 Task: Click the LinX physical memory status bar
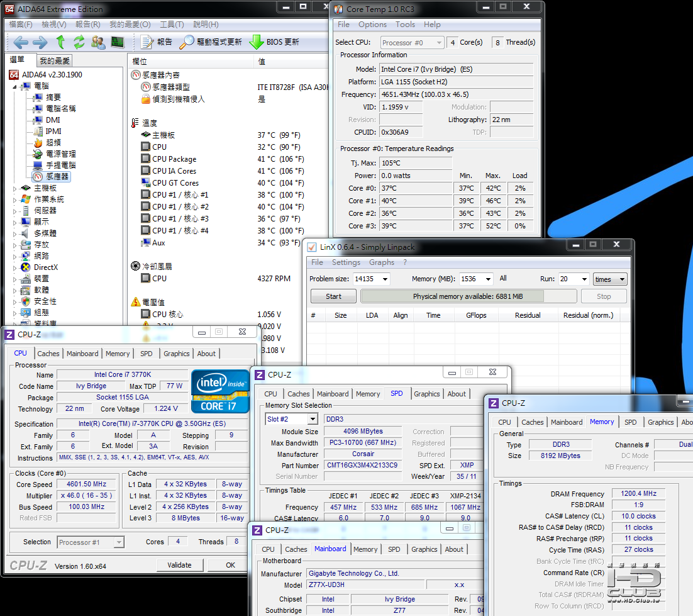point(468,296)
